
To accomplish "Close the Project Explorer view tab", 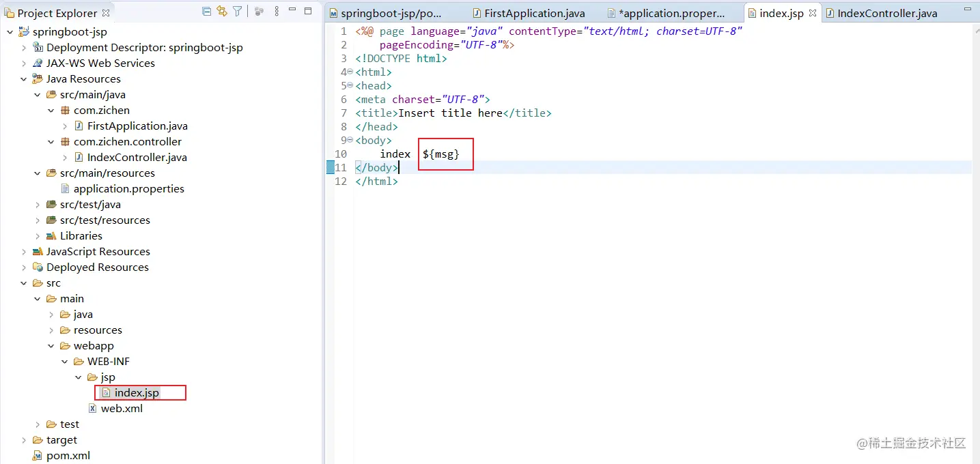I will click(x=106, y=13).
